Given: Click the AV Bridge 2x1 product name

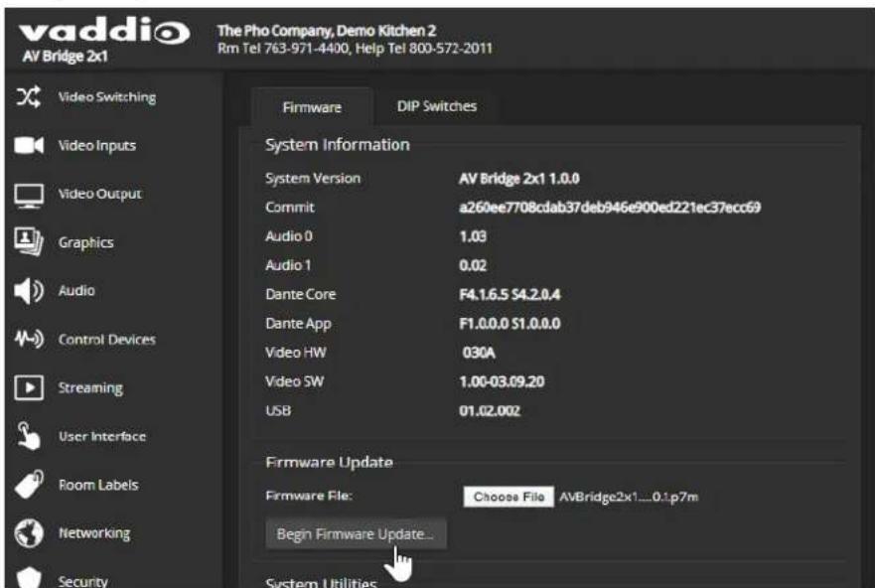Looking at the screenshot, I should coord(65,56).
